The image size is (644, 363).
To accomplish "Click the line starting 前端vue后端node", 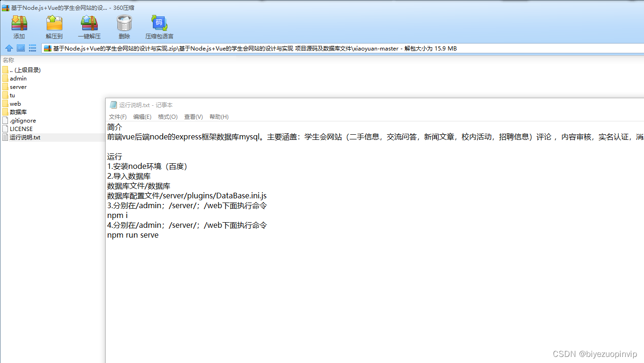I will point(376,137).
